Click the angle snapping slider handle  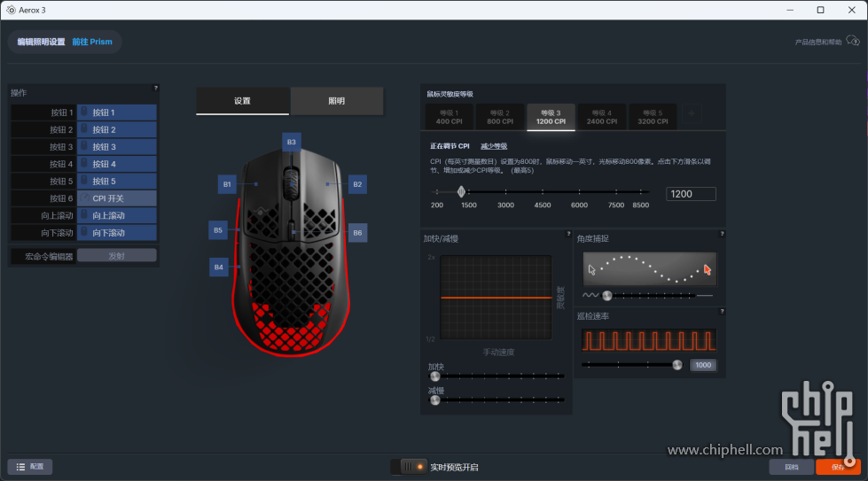click(x=607, y=295)
